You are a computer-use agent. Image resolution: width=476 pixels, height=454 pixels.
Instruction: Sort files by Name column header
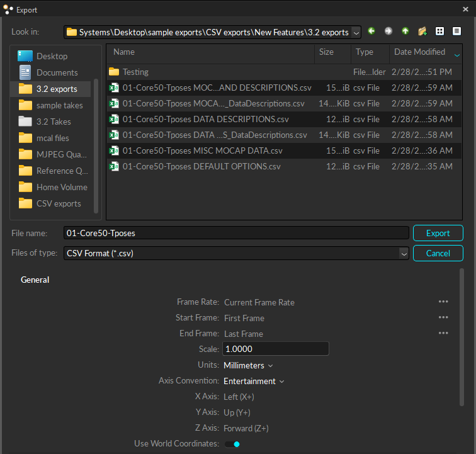point(124,52)
